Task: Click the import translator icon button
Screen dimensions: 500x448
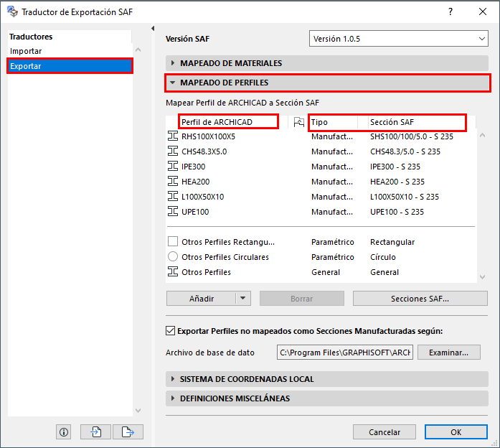Action: 95,432
